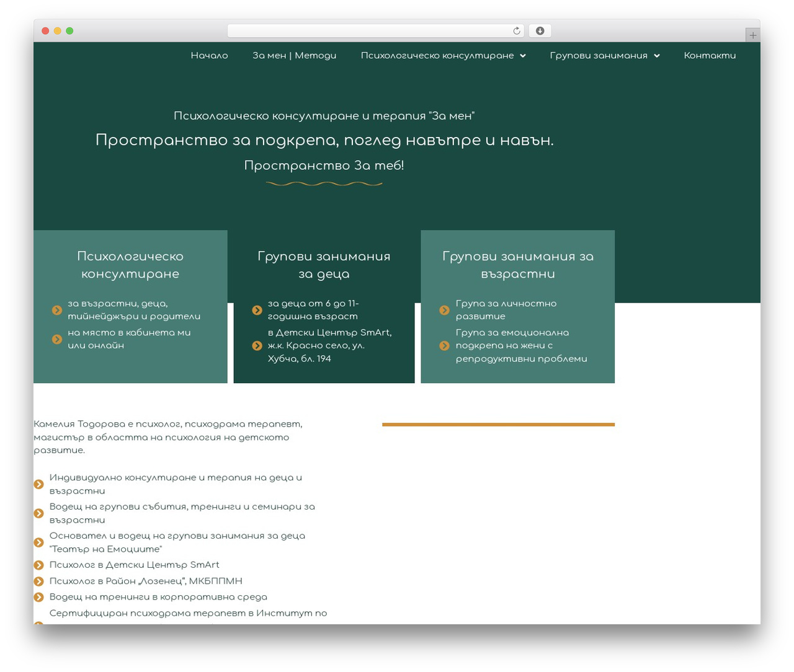Click paragraph 'Камелия Тодорова е психолог'
Image resolution: width=794 pixels, height=672 pixels.
[168, 437]
